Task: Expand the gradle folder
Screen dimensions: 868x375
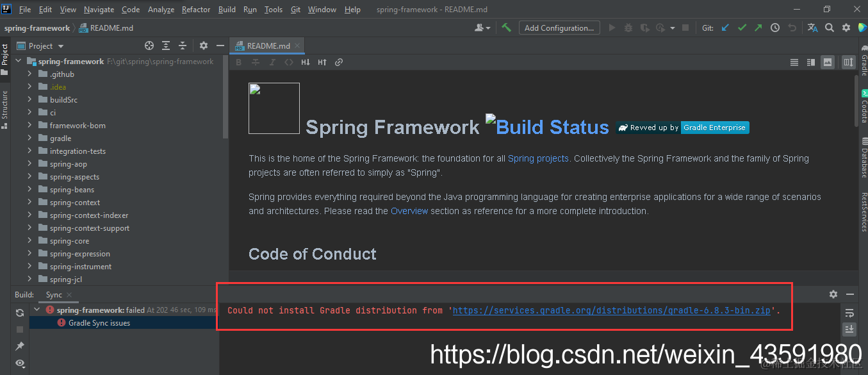Action: (x=29, y=138)
